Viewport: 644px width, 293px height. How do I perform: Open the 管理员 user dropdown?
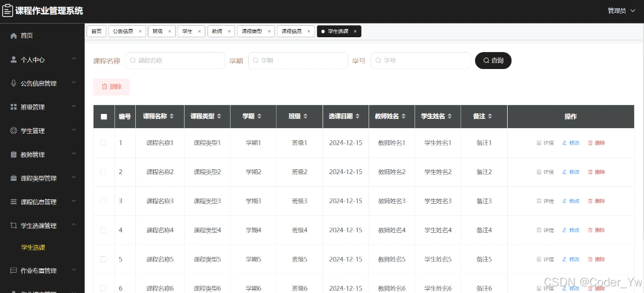(622, 11)
